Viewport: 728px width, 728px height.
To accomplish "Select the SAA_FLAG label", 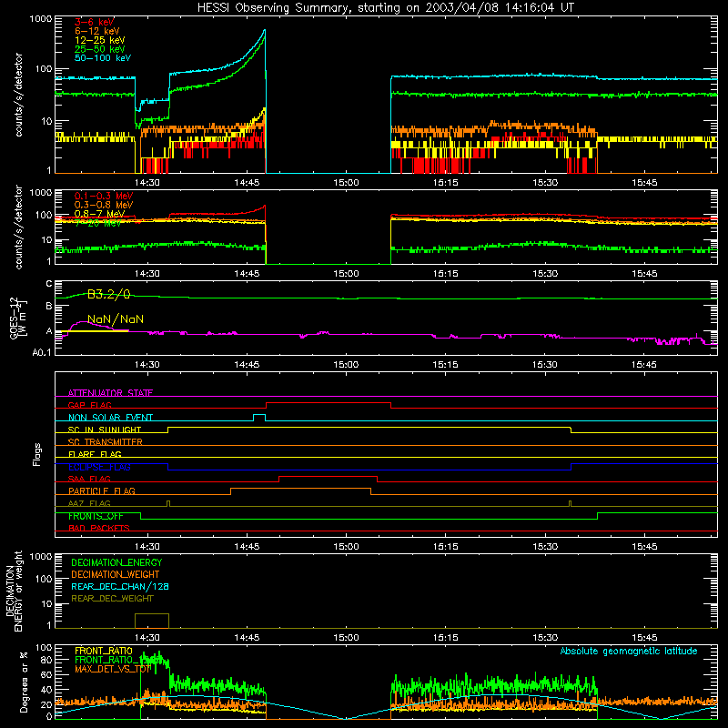I will [x=89, y=479].
